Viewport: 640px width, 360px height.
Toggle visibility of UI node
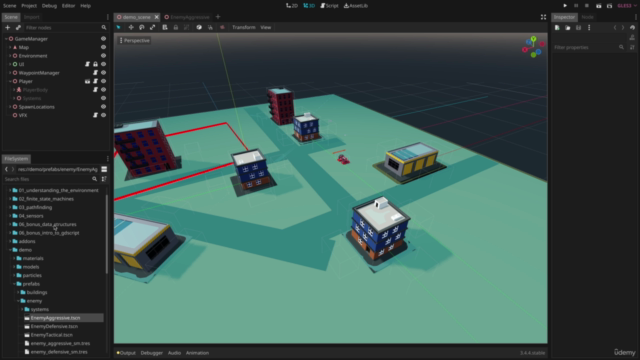coord(103,64)
